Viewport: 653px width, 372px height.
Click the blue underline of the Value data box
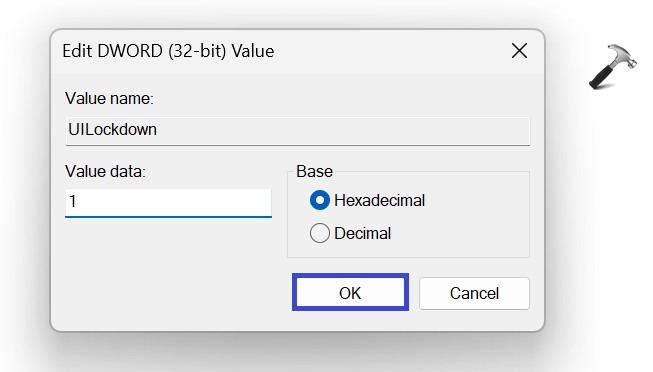tap(168, 217)
